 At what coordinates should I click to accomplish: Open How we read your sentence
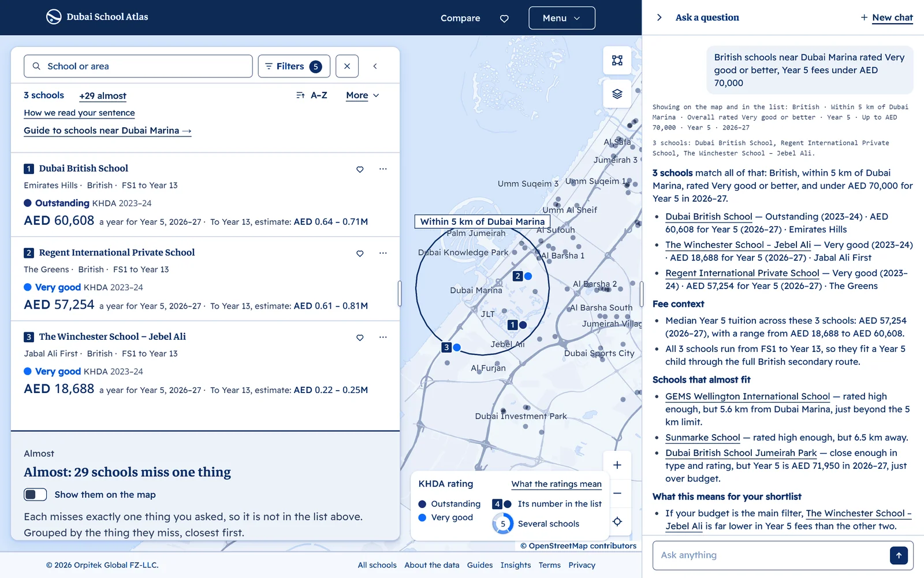tap(79, 113)
